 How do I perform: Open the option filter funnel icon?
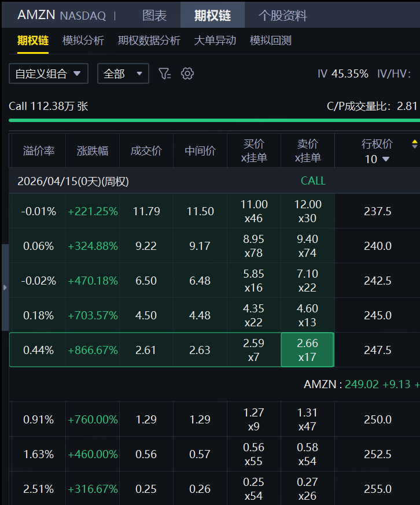(164, 73)
